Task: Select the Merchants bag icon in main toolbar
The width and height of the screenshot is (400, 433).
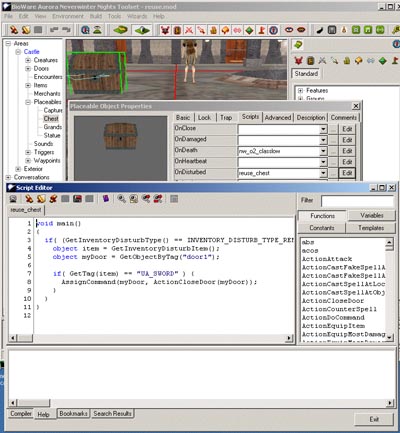Action: [213, 30]
